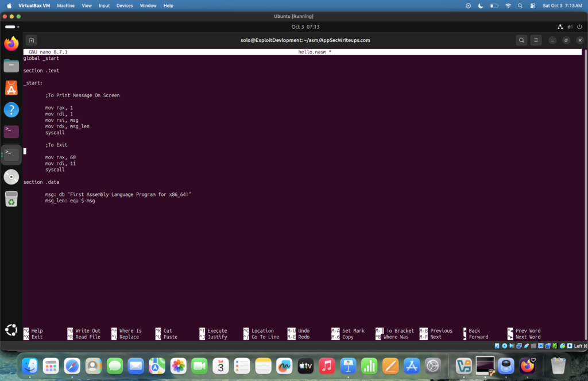The image size is (588, 381).
Task: Click the 'mov rdi, 11' line
Action: pyautogui.click(x=60, y=164)
